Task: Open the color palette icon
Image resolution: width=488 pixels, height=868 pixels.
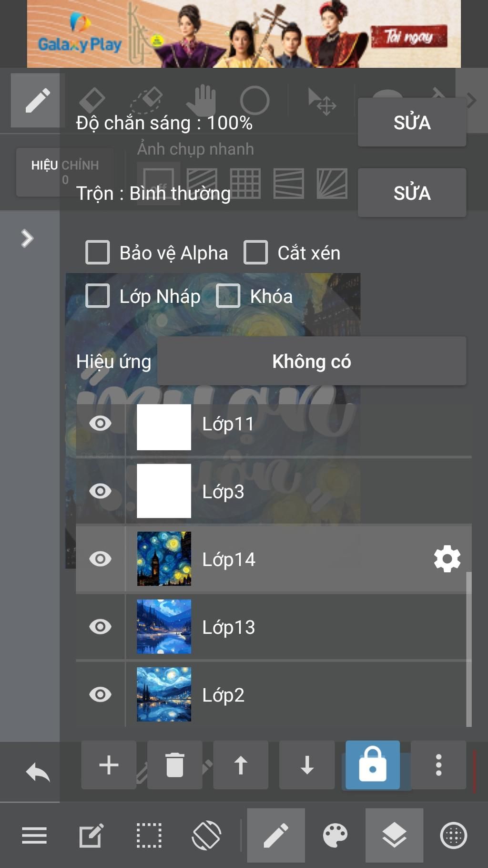Action: point(335,836)
